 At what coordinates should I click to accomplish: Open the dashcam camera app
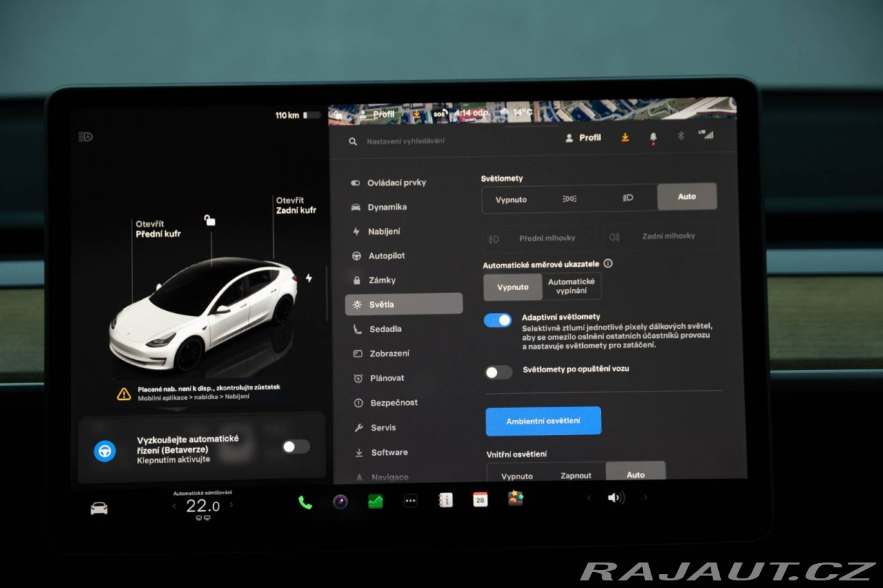coord(340,502)
